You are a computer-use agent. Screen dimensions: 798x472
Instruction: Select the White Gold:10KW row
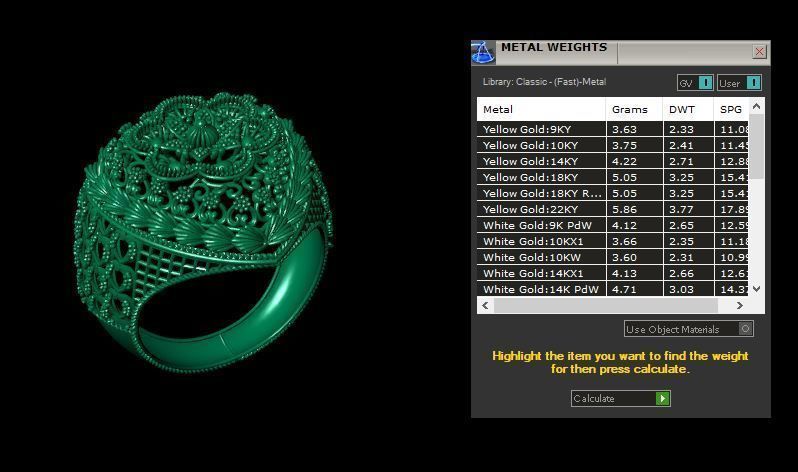coord(613,257)
